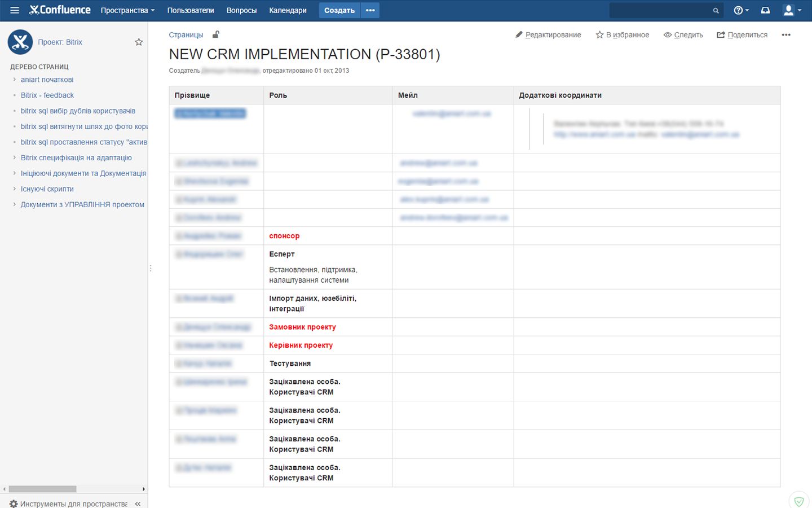
Task: Click Імпорт даних, юзебіліті role text
Action: 312,304
